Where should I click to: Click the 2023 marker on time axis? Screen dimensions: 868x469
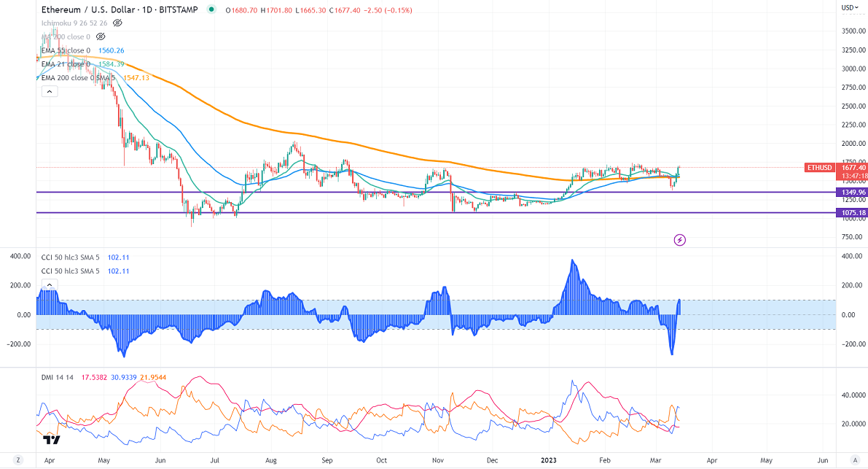point(550,460)
